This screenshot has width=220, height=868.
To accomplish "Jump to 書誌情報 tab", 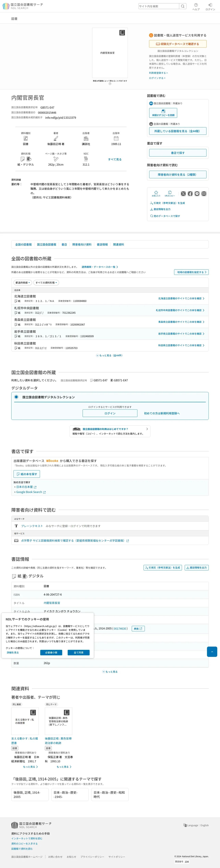I will 102,244.
